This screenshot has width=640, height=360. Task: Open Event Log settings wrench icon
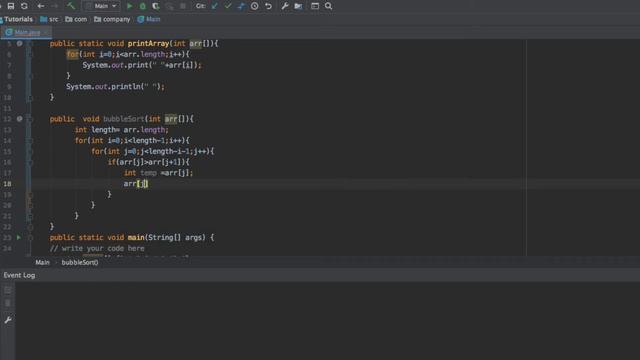(8, 320)
